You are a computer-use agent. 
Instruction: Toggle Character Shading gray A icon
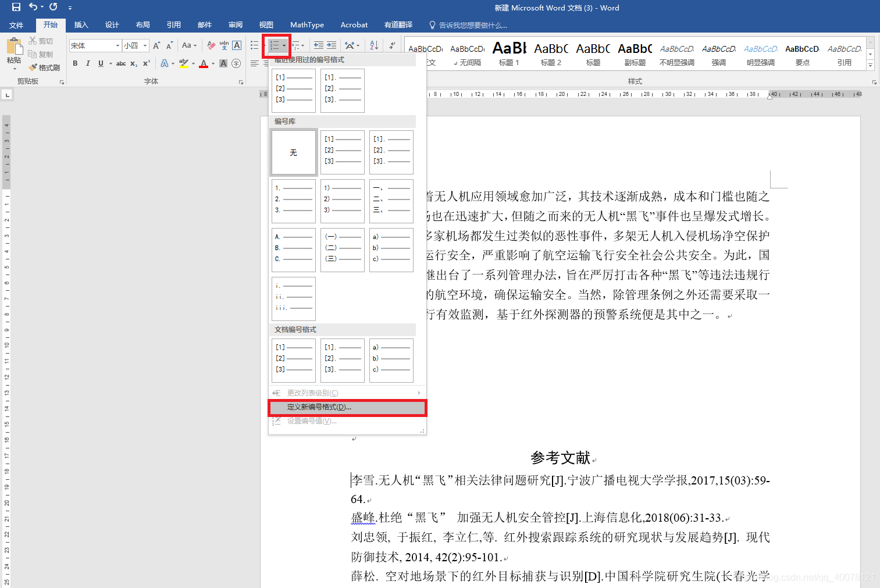tap(223, 63)
